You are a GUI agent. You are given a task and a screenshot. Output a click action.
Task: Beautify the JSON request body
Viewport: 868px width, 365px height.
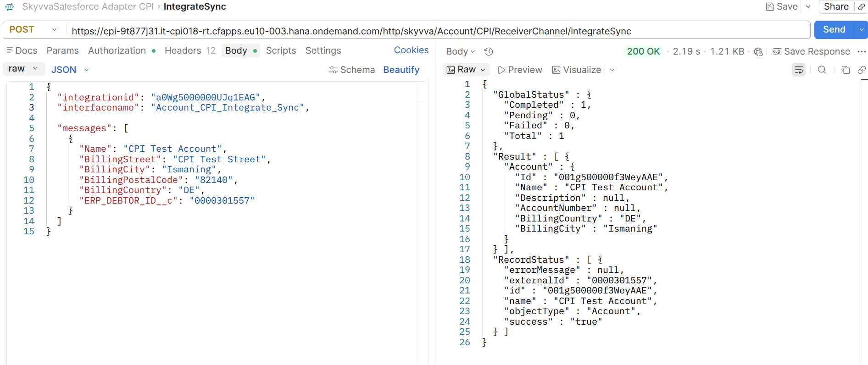[x=401, y=70]
